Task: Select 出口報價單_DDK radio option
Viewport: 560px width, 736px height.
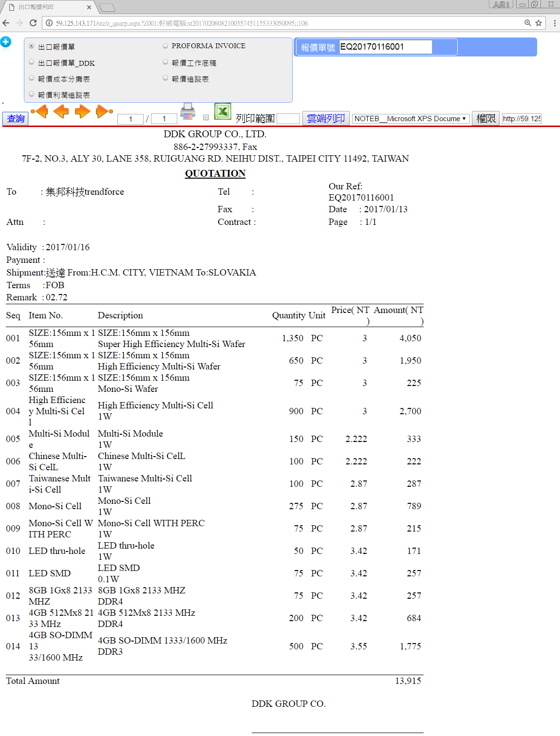Action: (32, 62)
